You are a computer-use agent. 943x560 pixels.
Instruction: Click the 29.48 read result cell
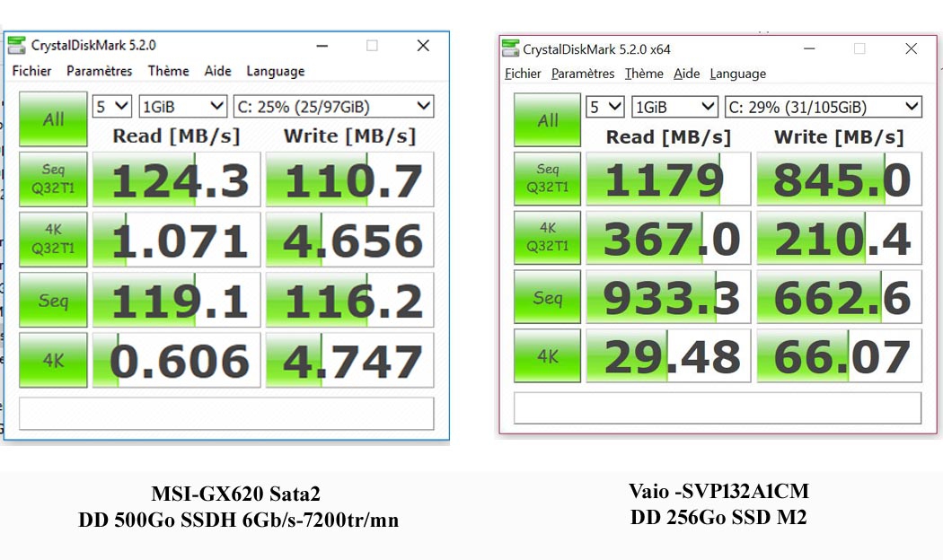[668, 355]
